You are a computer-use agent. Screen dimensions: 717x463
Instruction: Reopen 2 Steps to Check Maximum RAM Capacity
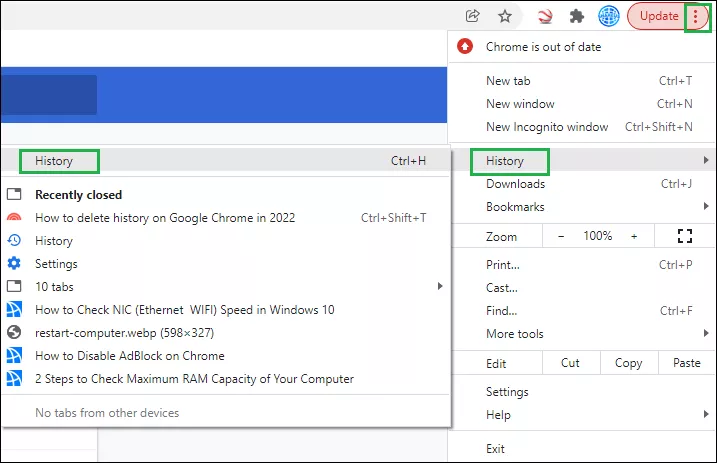(x=226, y=379)
